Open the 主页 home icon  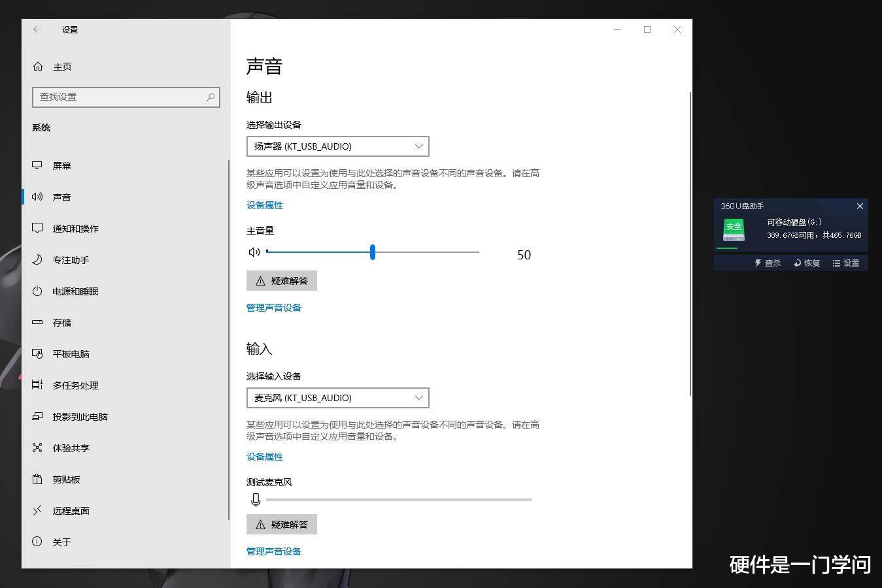(38, 67)
